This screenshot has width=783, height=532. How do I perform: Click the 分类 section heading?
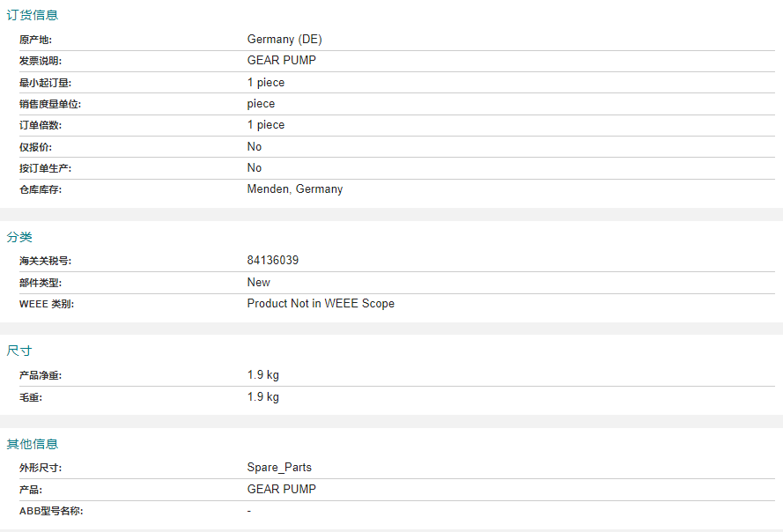[19, 237]
